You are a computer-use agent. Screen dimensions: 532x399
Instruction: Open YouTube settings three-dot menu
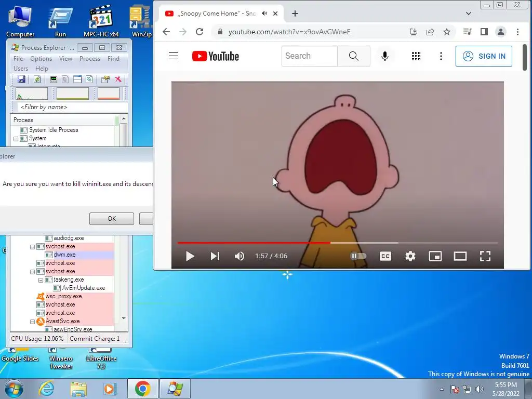coord(441,56)
